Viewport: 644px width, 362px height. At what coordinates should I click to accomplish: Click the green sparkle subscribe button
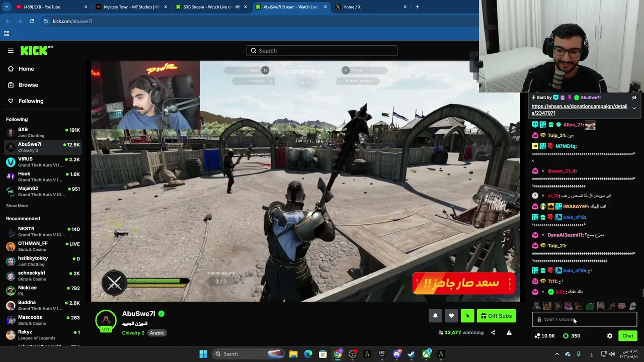point(467,316)
